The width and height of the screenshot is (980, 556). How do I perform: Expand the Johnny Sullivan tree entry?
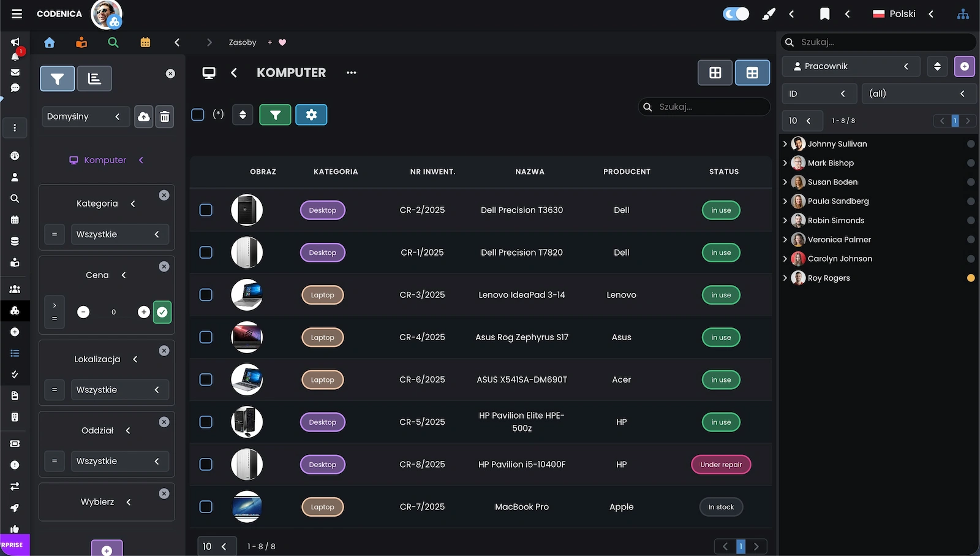(785, 144)
